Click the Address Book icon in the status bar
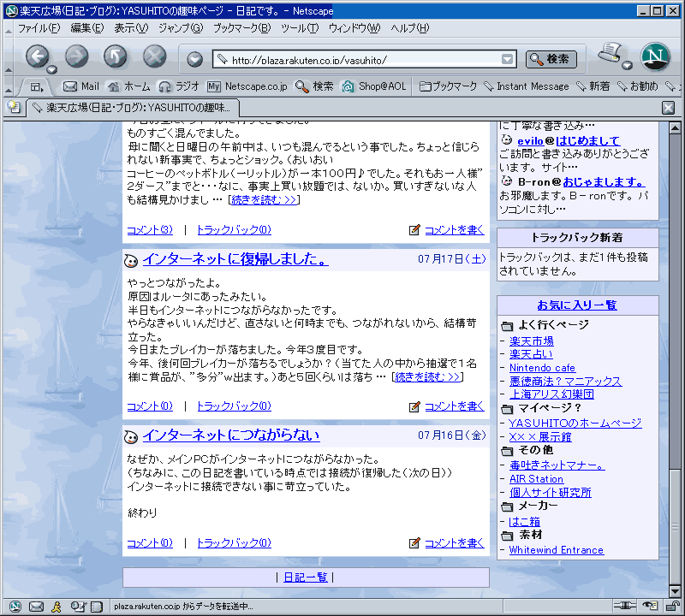The height and width of the screenshot is (616, 685). [x=96, y=607]
